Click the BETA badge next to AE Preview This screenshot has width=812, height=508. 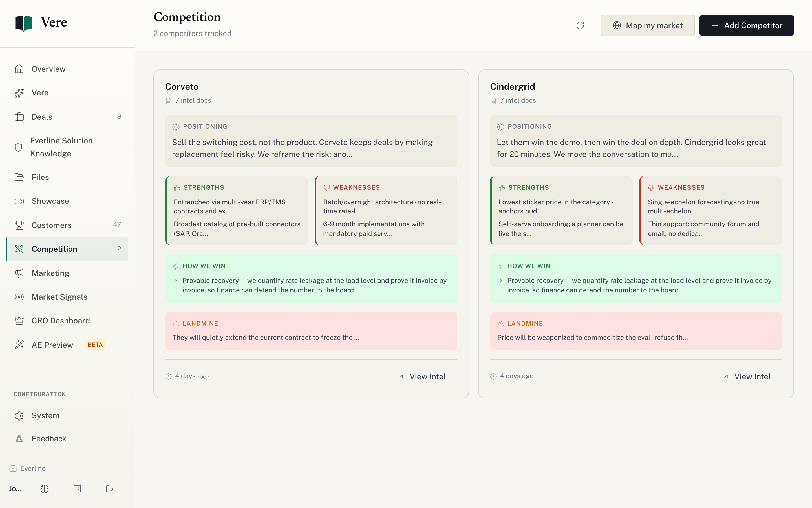(95, 345)
